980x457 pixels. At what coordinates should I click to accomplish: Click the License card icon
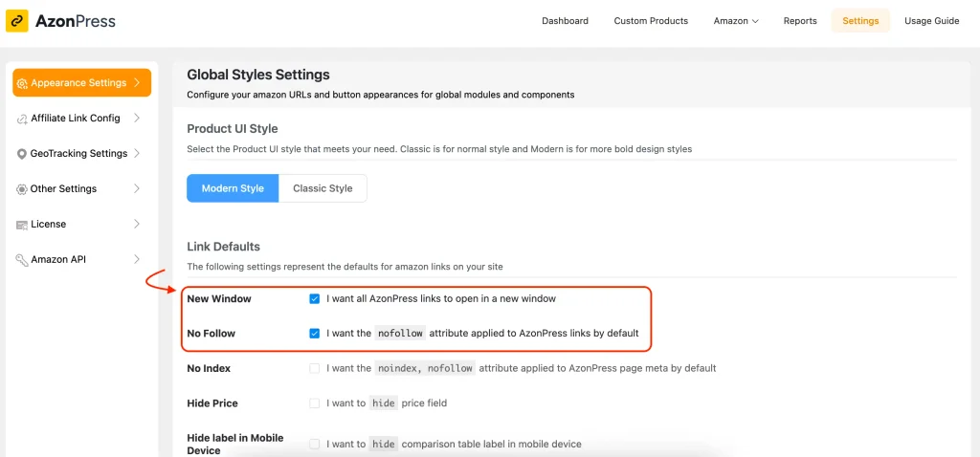tap(22, 225)
